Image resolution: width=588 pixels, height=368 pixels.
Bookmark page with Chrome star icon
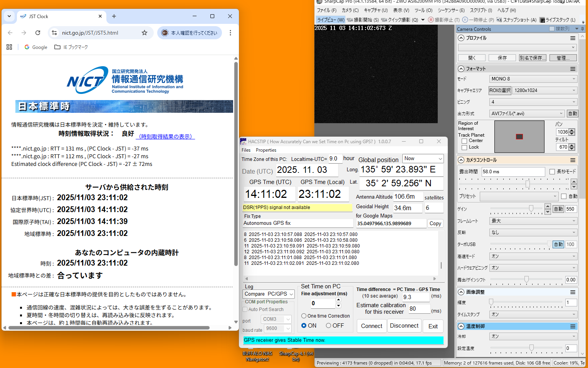coord(144,33)
